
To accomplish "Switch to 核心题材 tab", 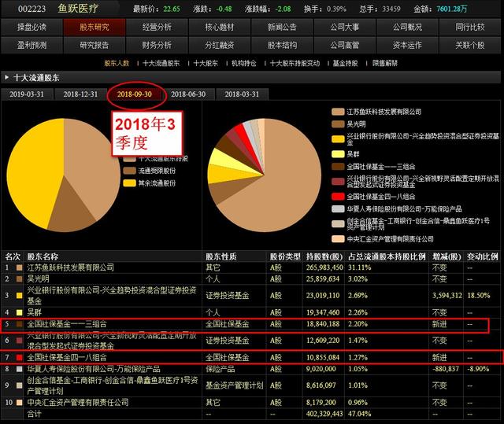I will 220,27.
